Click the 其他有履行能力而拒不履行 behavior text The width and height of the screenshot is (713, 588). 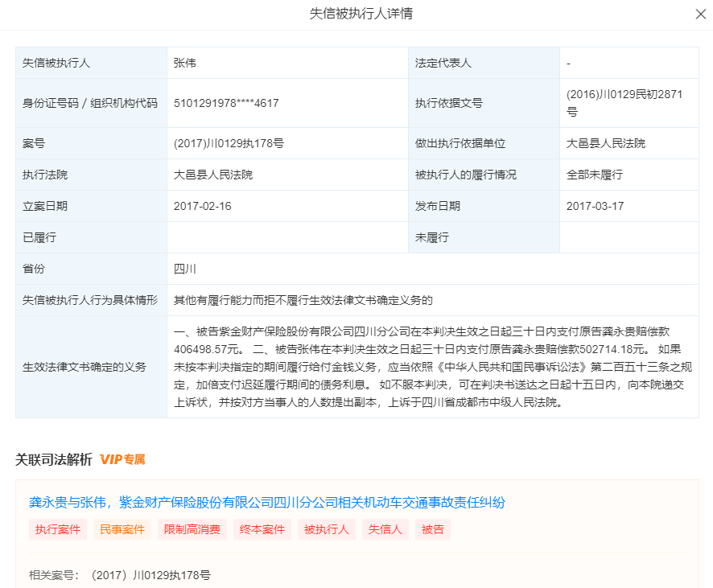303,300
